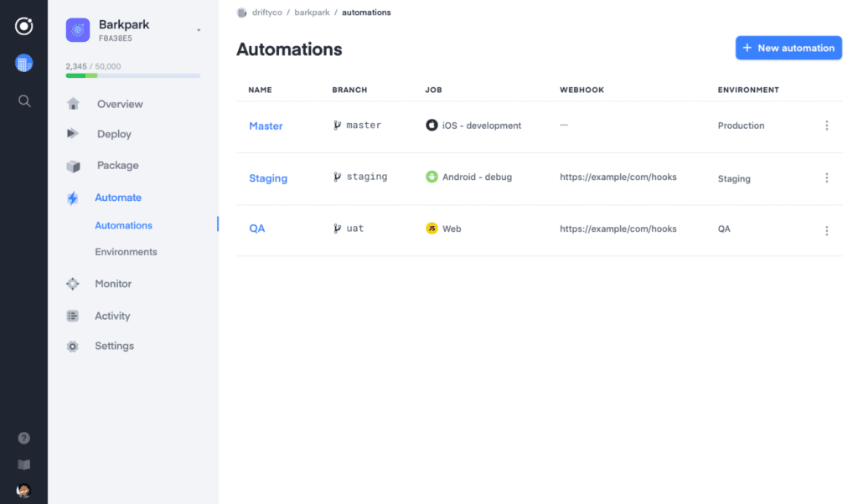Click the Automate lightning bolt icon
The height and width of the screenshot is (504, 858).
[72, 198]
